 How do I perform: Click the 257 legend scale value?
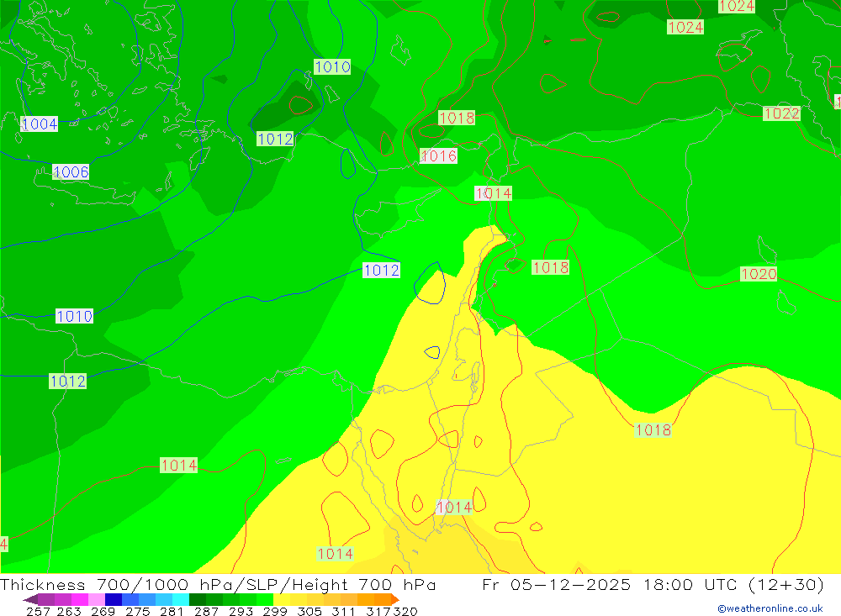coord(38,611)
